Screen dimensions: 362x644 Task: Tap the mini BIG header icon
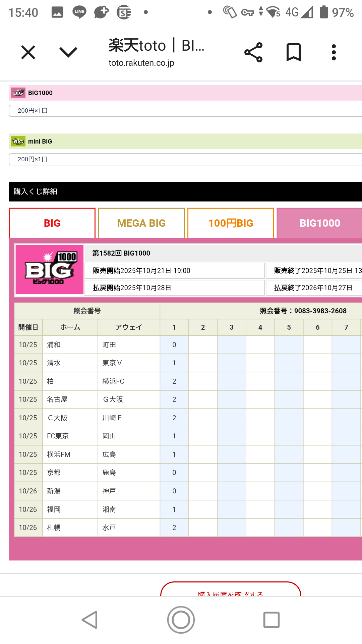click(x=18, y=142)
